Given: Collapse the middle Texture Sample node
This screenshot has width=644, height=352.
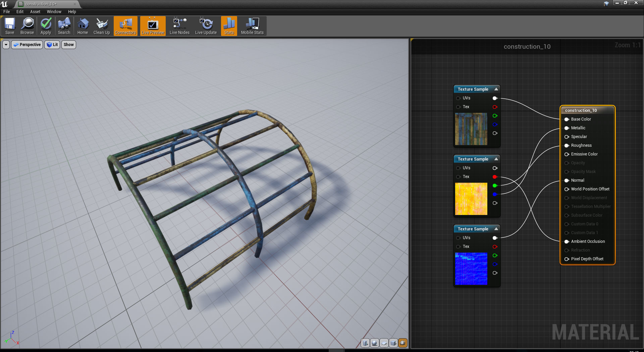Looking at the screenshot, I should click(496, 159).
